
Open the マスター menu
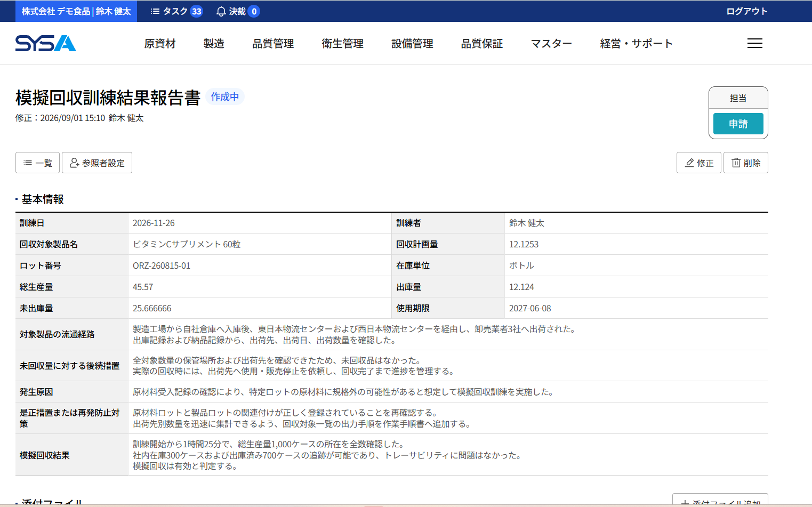click(x=551, y=44)
